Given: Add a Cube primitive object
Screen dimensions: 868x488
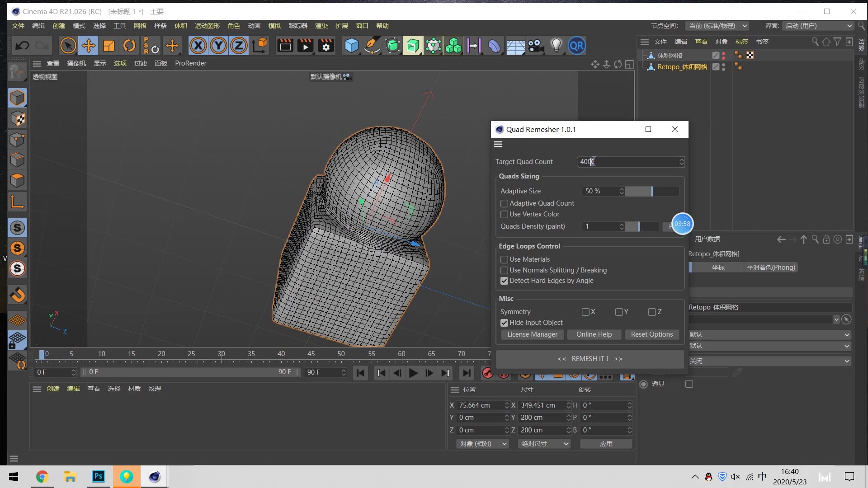Looking at the screenshot, I should point(351,46).
